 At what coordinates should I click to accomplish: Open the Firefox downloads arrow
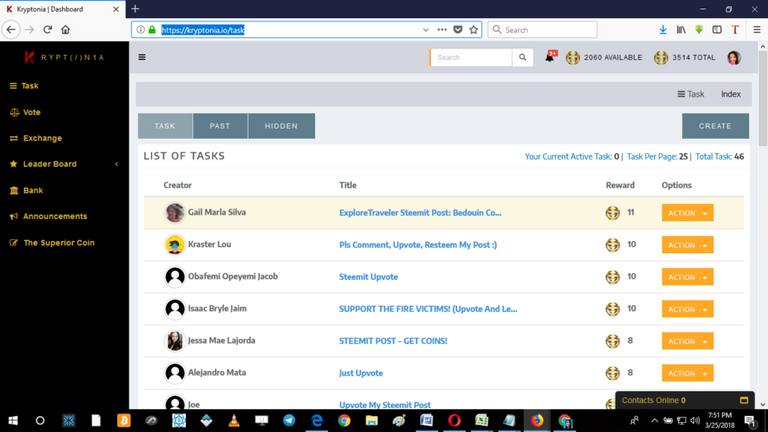pos(663,30)
